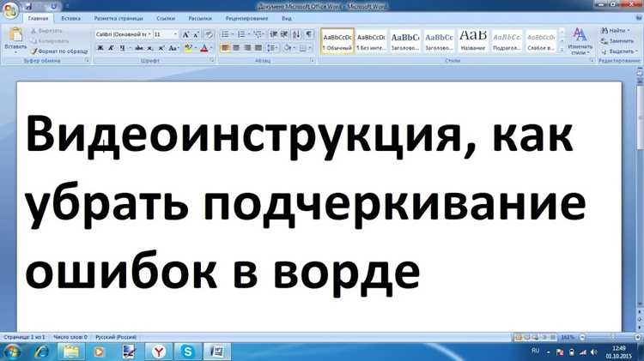Open the Change Case (Аа) dropdown
Image resolution: width=644 pixels, height=361 pixels.
tap(173, 48)
